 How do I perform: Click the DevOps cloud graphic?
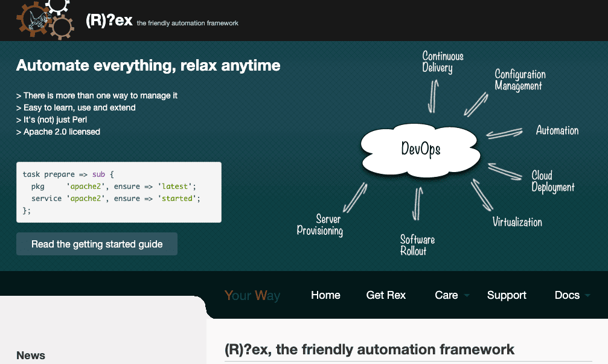[420, 148]
